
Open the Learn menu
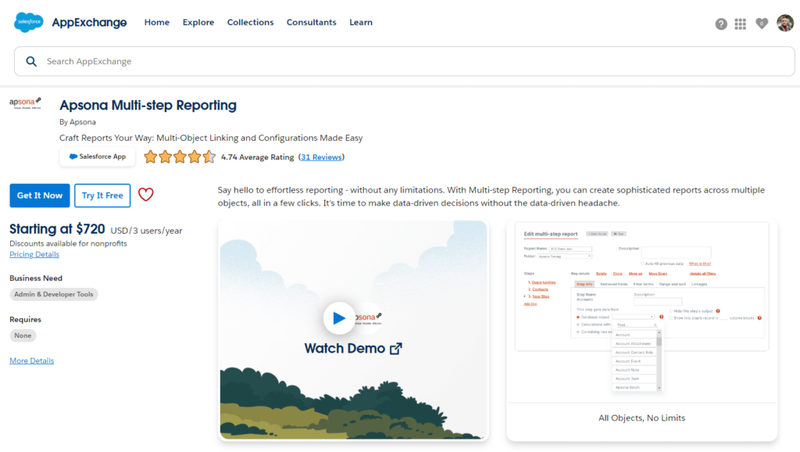pyautogui.click(x=361, y=22)
